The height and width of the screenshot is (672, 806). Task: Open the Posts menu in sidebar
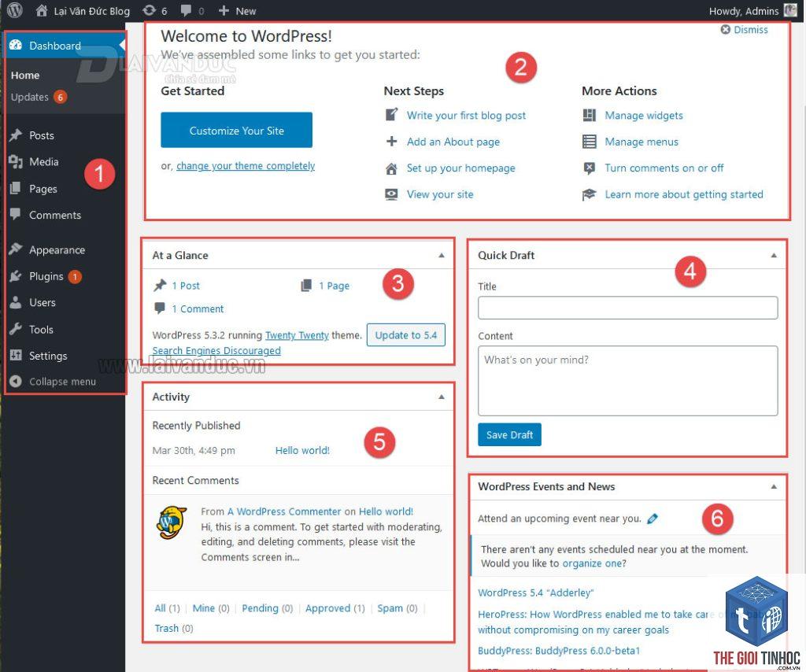(x=42, y=135)
